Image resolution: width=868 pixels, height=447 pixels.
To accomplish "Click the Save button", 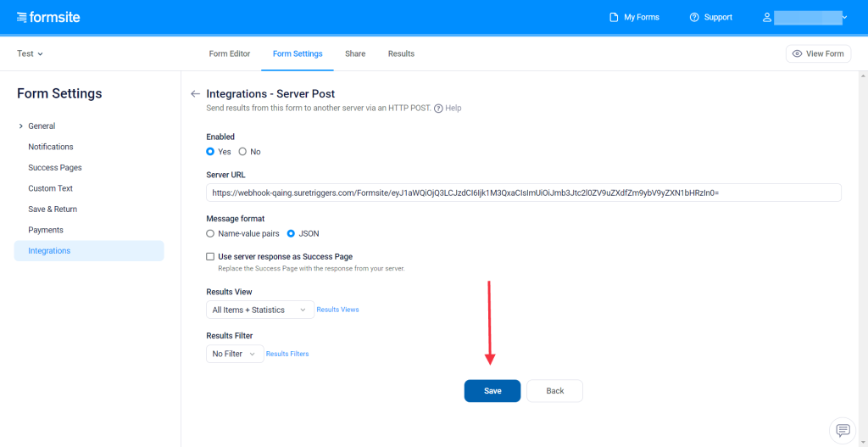I will pyautogui.click(x=492, y=391).
